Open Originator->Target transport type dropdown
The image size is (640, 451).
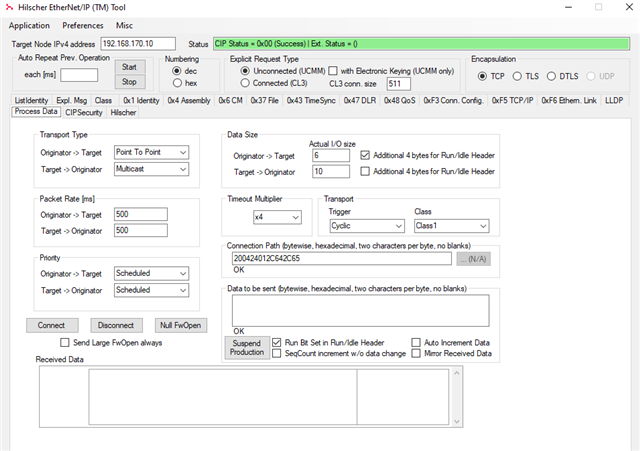(151, 152)
